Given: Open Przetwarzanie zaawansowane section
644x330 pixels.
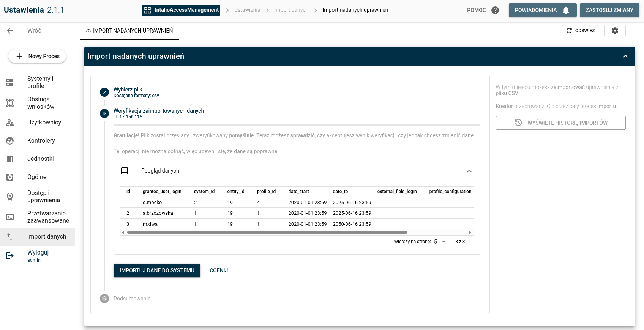Looking at the screenshot, I should point(48,217).
